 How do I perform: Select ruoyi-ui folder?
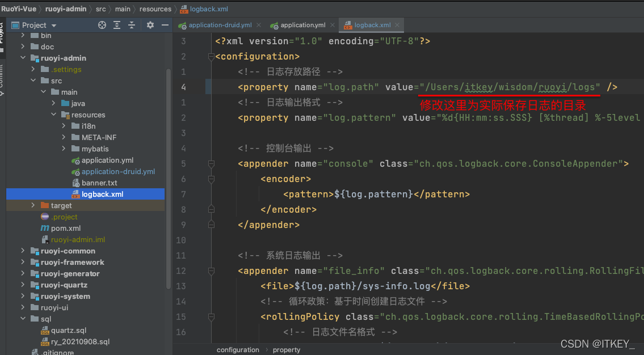click(54, 308)
